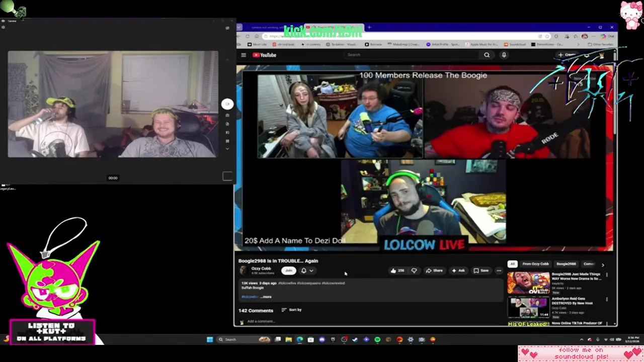Click the taskbar Search box
This screenshot has width=644, height=362.
[x=245, y=339]
